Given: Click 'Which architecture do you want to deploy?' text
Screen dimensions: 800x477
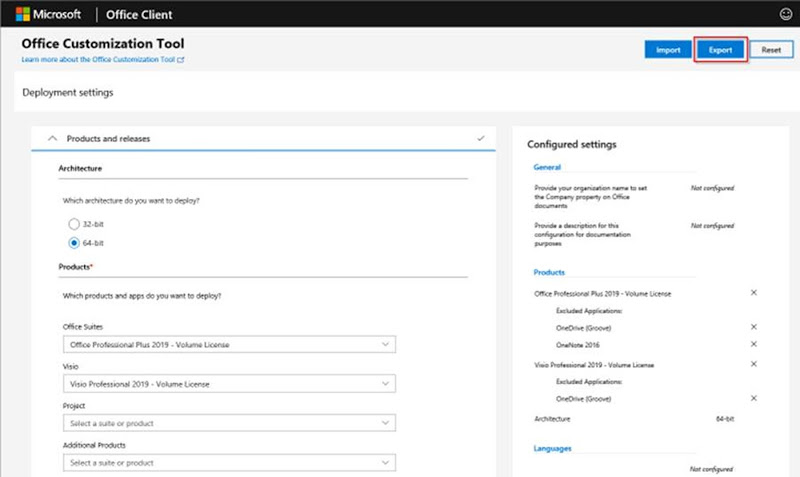Looking at the screenshot, I should (x=131, y=200).
